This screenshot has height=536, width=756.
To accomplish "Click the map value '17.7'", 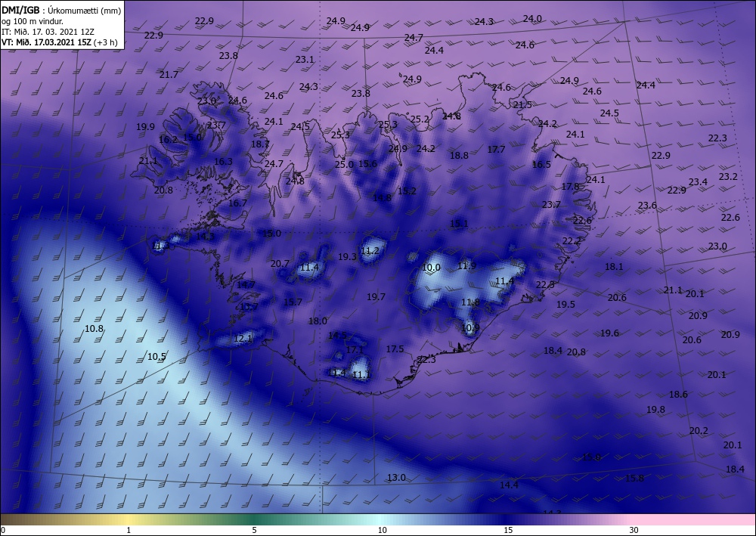I will point(496,150).
